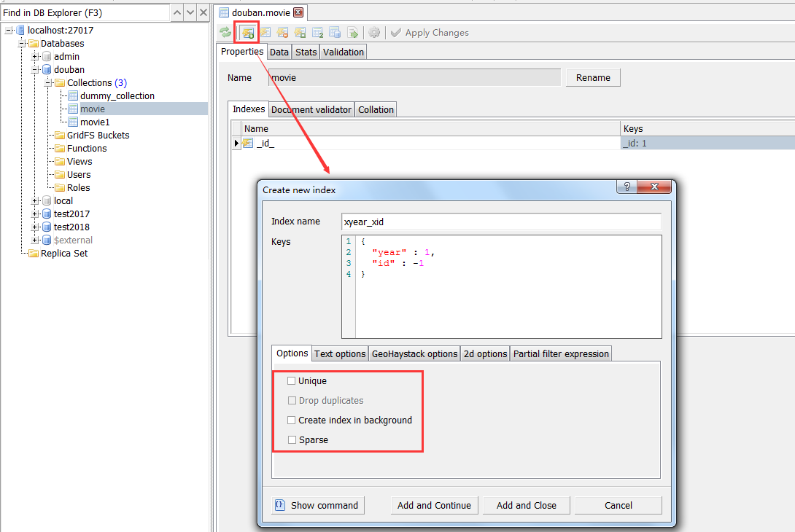Click the refresh icon in collection toolbar
795x532 pixels.
tap(226, 32)
